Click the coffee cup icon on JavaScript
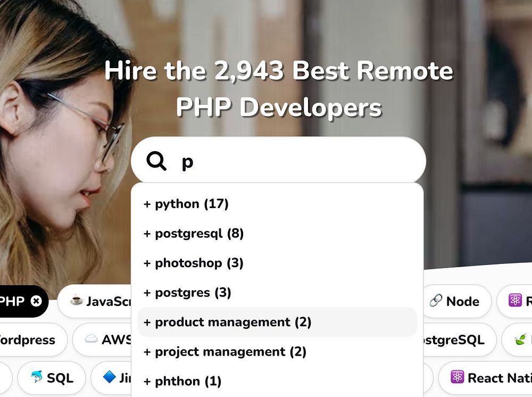The image size is (532, 397). point(76,300)
